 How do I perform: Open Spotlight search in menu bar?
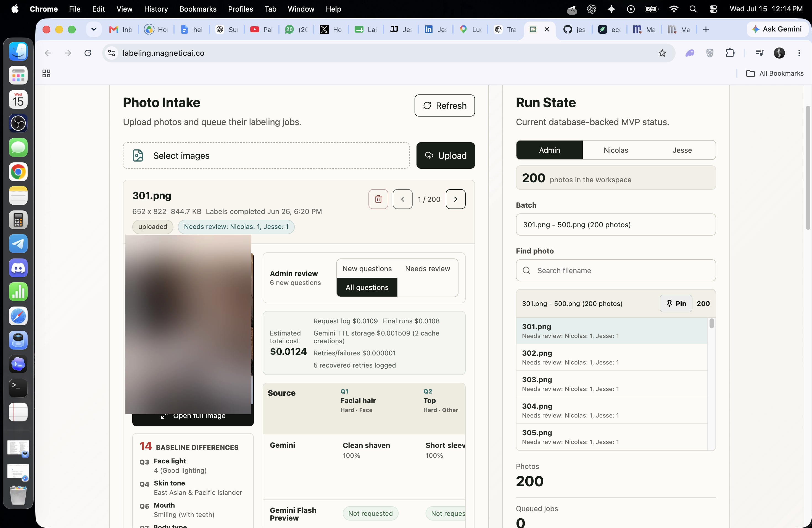coord(693,9)
